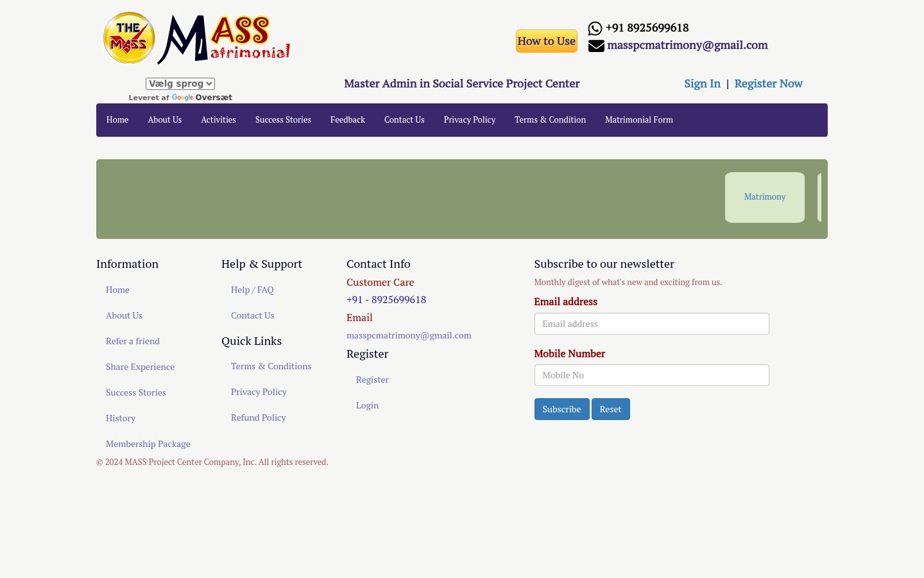Click masspcmatrimony@gmail.com in the header
The width and height of the screenshot is (924, 578).
687,45
